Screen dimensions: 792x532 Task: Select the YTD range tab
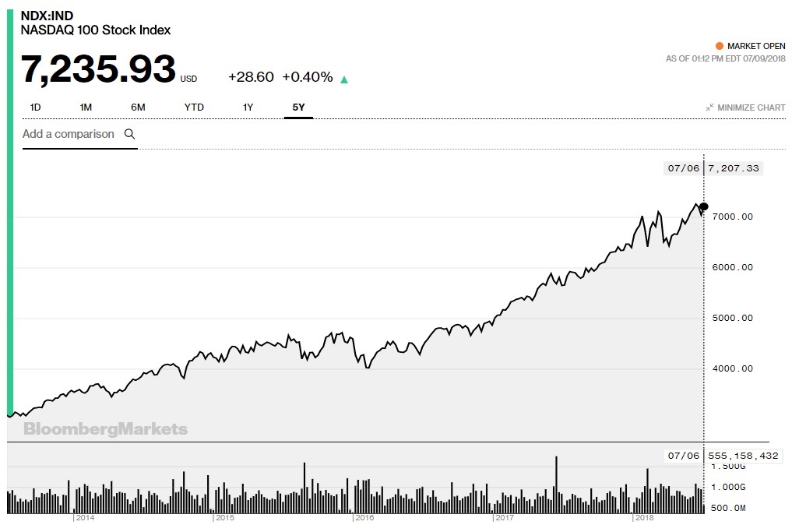coord(194,107)
